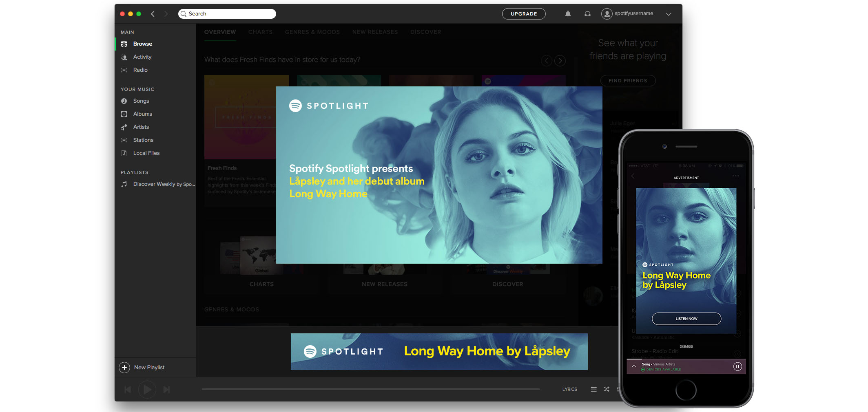Open the Spotlight Låpsley overlay ad
This screenshot has height=412, width=868.
coord(439,175)
